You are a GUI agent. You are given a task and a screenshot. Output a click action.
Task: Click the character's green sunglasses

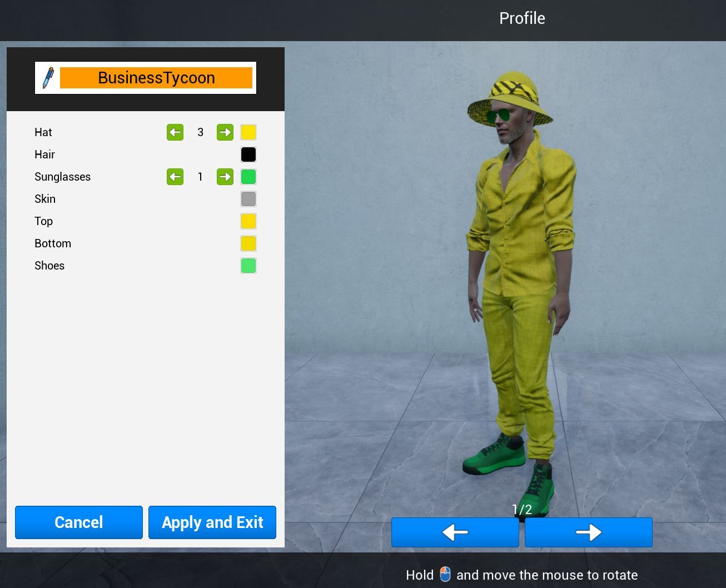coord(499,116)
